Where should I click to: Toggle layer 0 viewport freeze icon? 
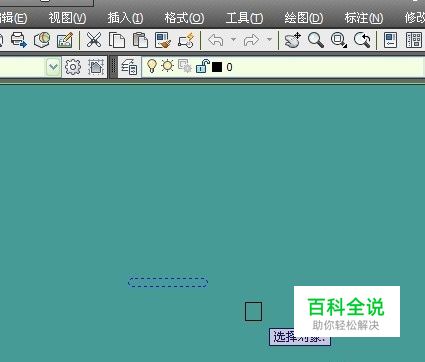pos(184,66)
